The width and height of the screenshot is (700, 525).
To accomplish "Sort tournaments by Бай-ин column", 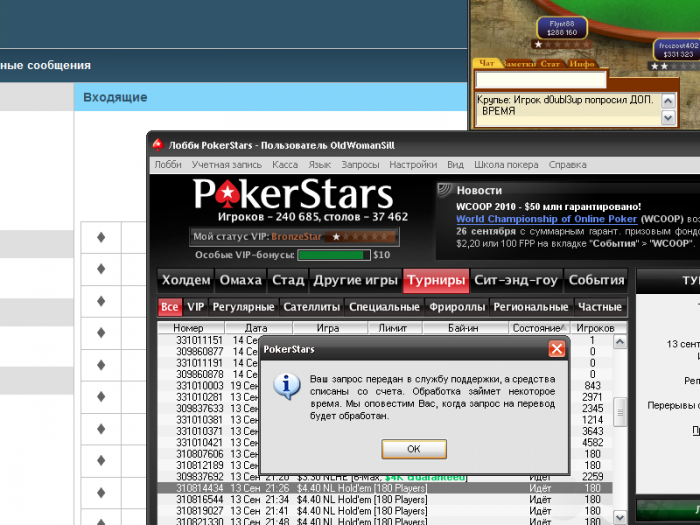I will tap(465, 328).
